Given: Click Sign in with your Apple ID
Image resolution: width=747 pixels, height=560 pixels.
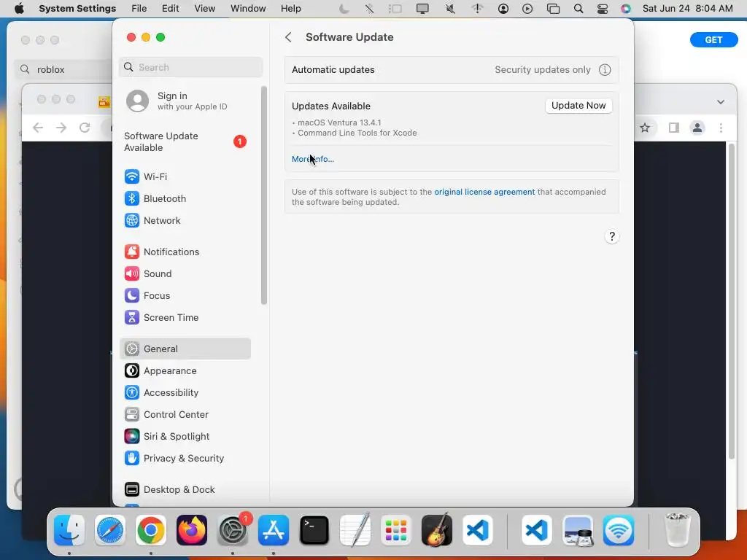Looking at the screenshot, I should click(185, 101).
